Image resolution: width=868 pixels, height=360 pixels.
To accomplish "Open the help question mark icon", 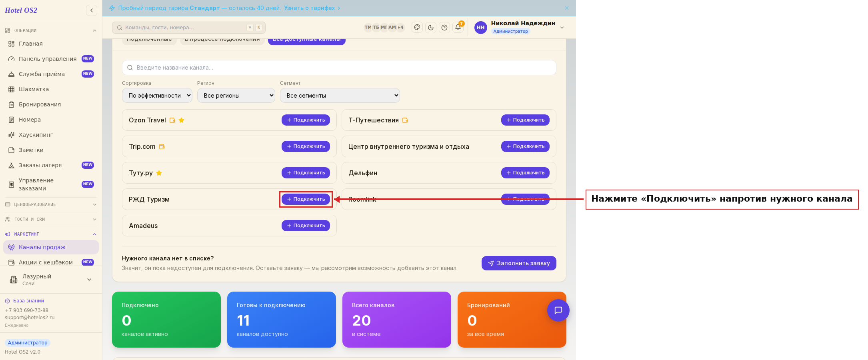I will [x=444, y=27].
